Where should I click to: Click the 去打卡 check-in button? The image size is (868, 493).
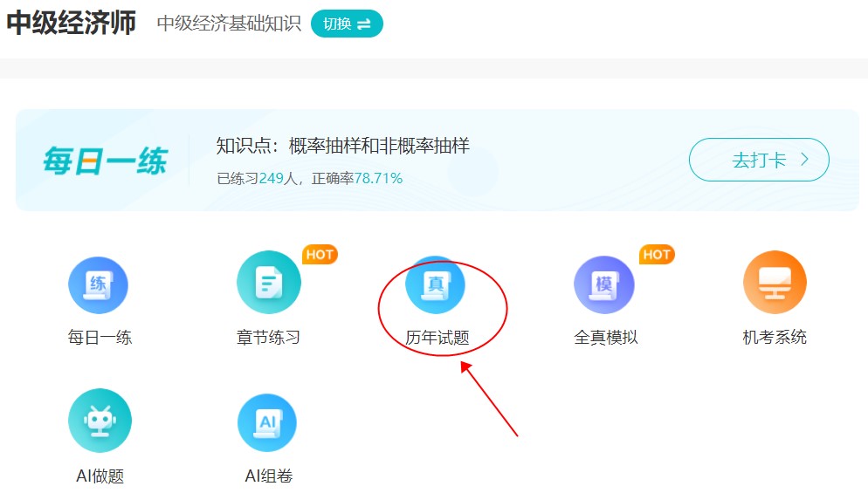point(759,160)
